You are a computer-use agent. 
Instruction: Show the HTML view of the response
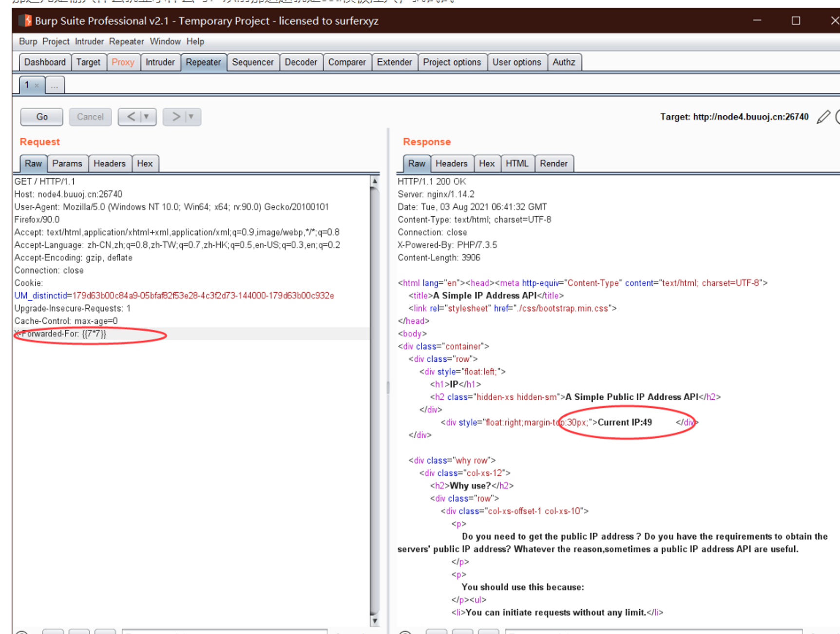coord(517,164)
